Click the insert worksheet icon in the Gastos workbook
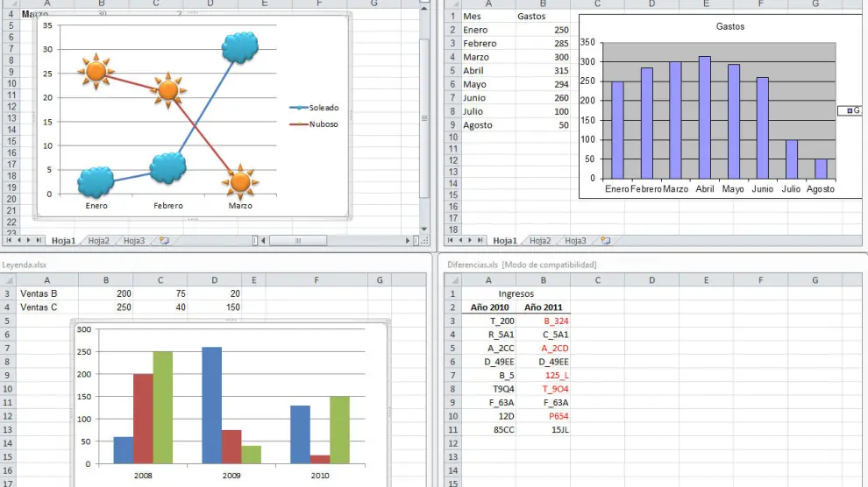Viewport: 868px width, 487px height. [x=604, y=240]
